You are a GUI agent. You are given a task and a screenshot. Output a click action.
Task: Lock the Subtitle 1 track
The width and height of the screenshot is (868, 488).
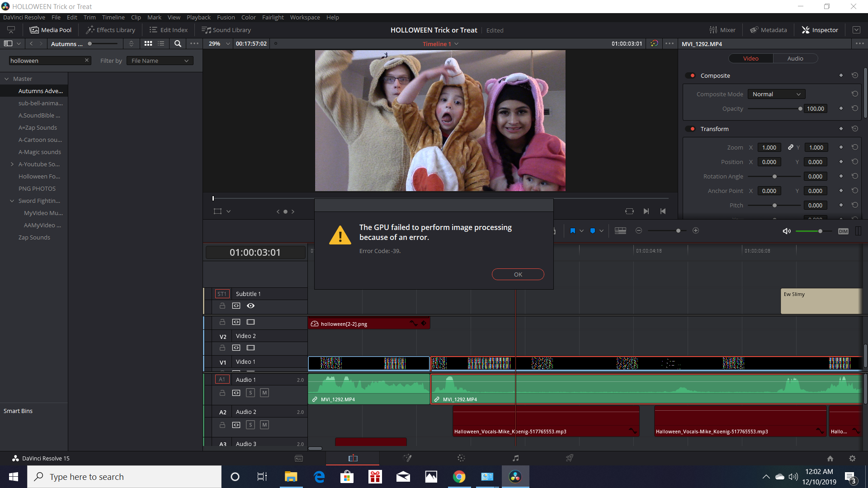[222, 306]
